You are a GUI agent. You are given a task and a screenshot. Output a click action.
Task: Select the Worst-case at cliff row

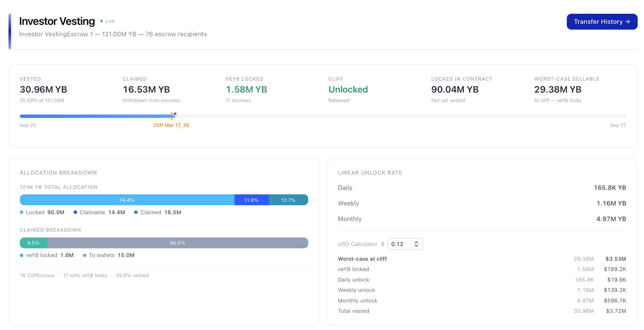click(362, 259)
